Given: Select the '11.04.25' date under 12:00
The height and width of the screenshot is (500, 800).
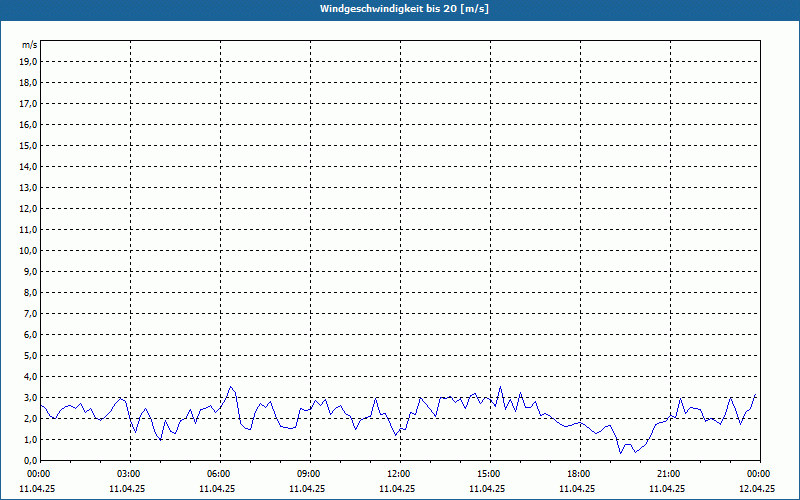Looking at the screenshot, I should pyautogui.click(x=397, y=488).
